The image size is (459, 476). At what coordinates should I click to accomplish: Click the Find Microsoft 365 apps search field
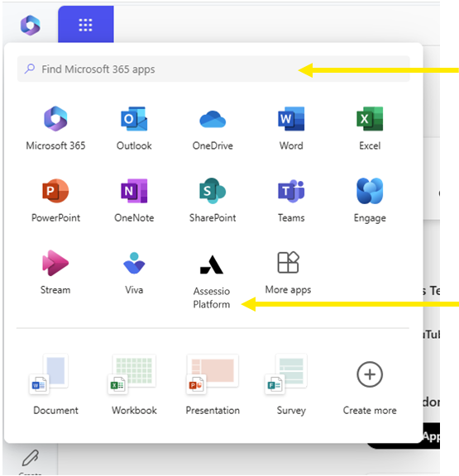213,69
